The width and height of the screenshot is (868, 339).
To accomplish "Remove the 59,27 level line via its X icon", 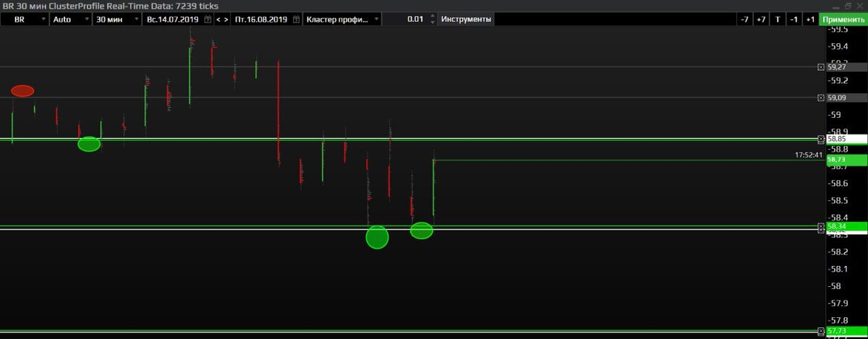I will (820, 66).
